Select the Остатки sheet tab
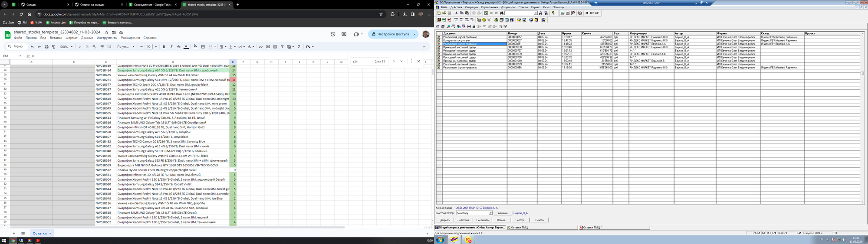Screen dimensions: 868x244 point(42,233)
